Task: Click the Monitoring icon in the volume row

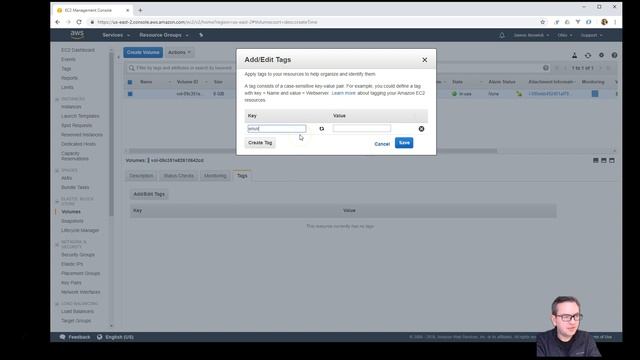Action: (595, 93)
